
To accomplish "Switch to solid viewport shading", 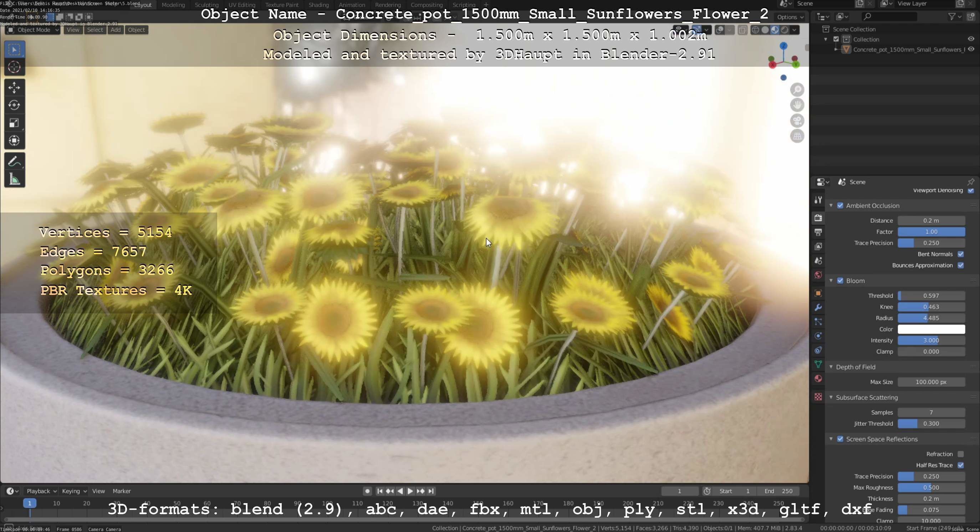I will [x=765, y=30].
